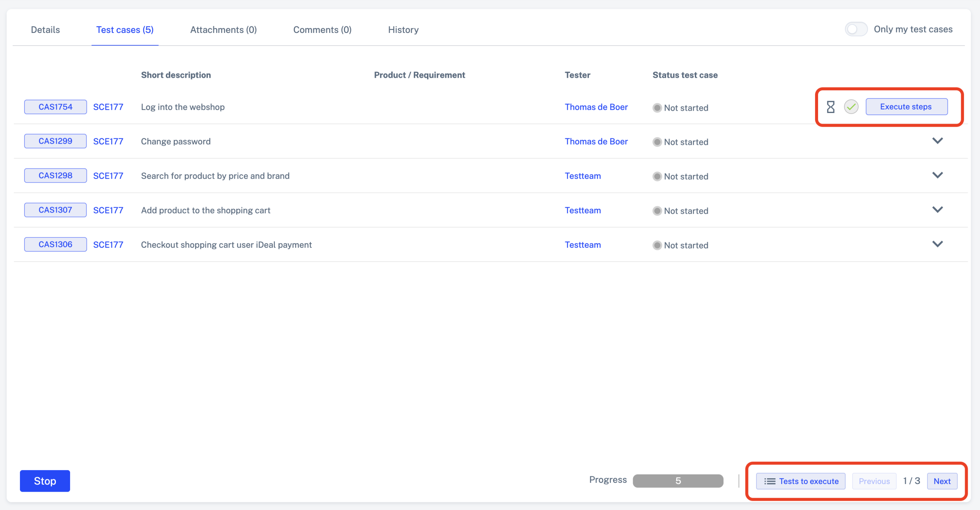Click the hourglass icon for CAS1754

[830, 107]
